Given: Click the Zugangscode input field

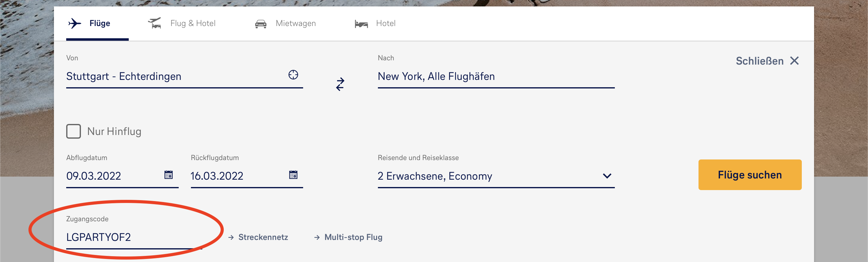Looking at the screenshot, I should (131, 237).
